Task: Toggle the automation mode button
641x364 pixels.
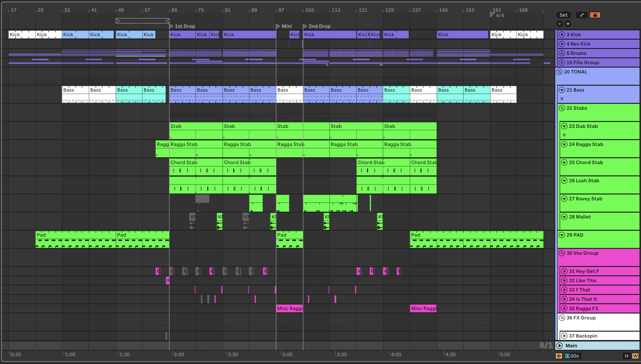Action: point(582,15)
